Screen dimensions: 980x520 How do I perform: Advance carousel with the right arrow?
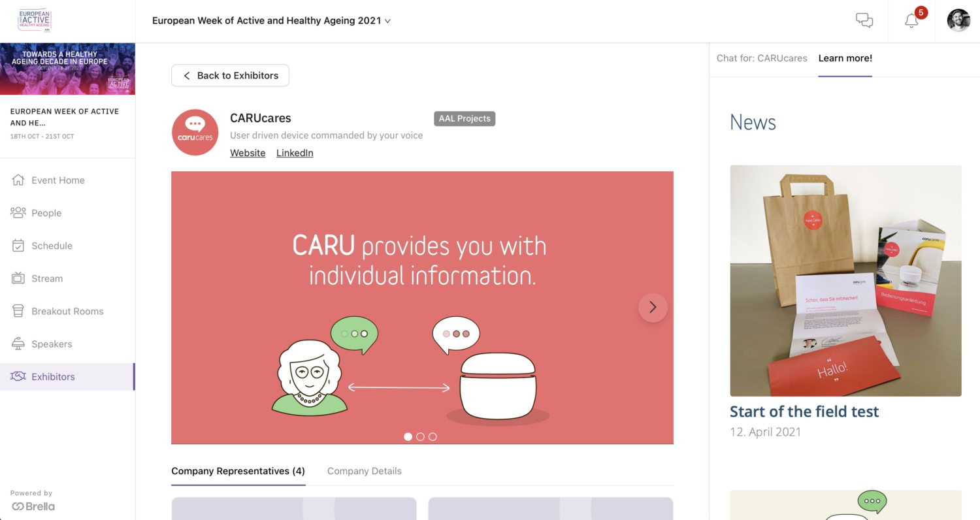pos(653,307)
